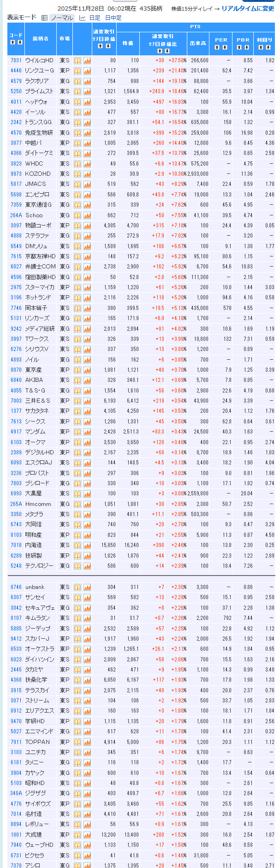Open the book icon for ウイルコHD
This screenshot has height=868, width=280.
[x=77, y=60]
